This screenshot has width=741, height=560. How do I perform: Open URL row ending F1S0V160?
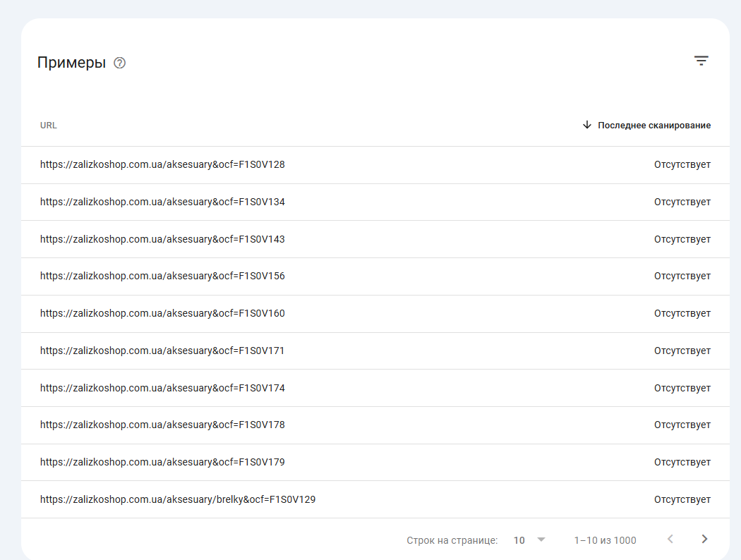tap(375, 314)
